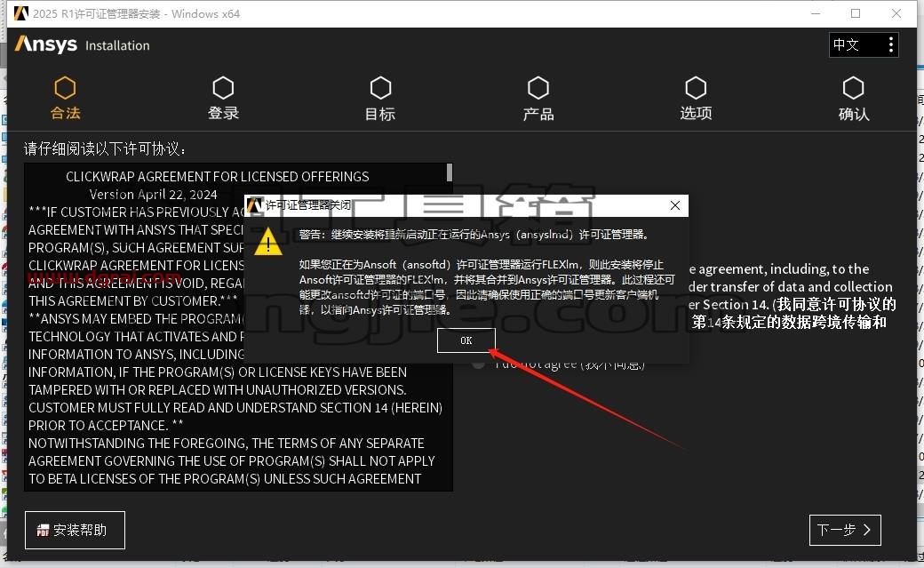924x568 pixels.
Task: Select the 合法 step hexagon icon
Action: tap(65, 89)
